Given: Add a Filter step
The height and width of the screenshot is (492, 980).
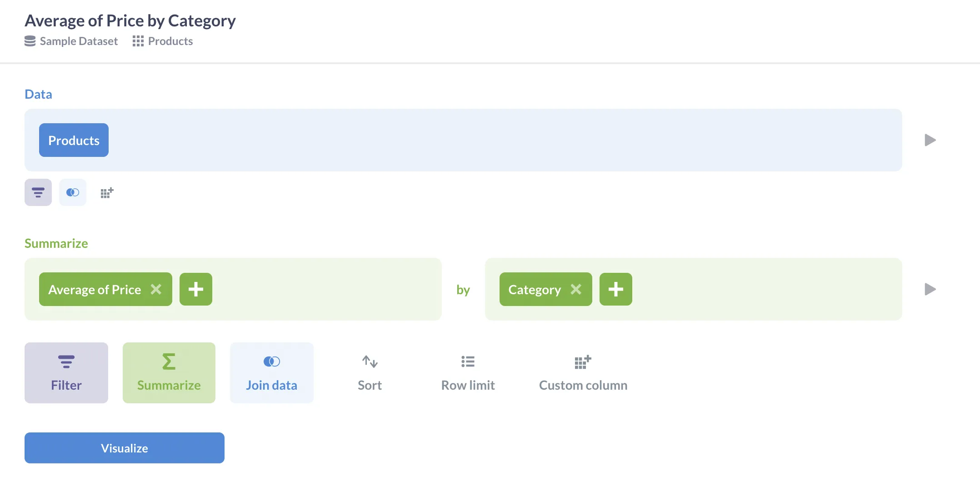Looking at the screenshot, I should coord(66,373).
